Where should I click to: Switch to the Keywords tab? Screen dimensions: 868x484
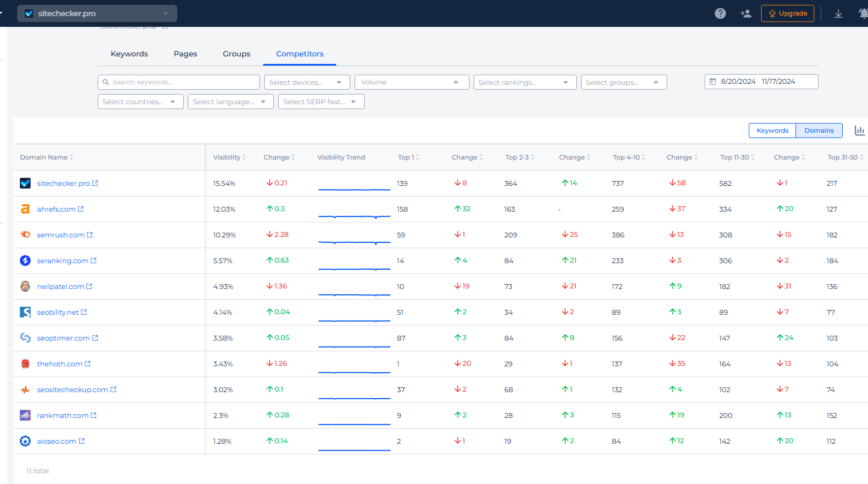coord(129,54)
